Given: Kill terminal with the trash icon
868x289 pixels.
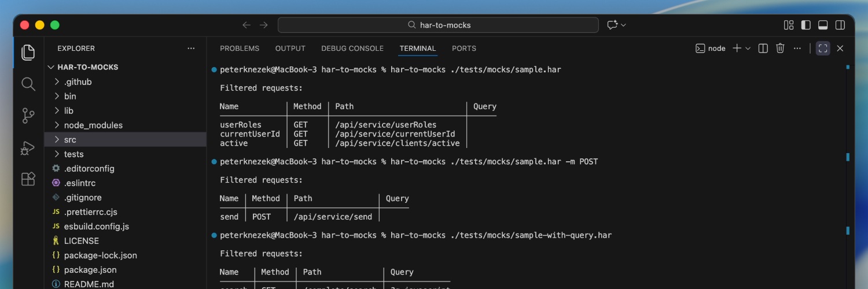Looking at the screenshot, I should pos(780,49).
